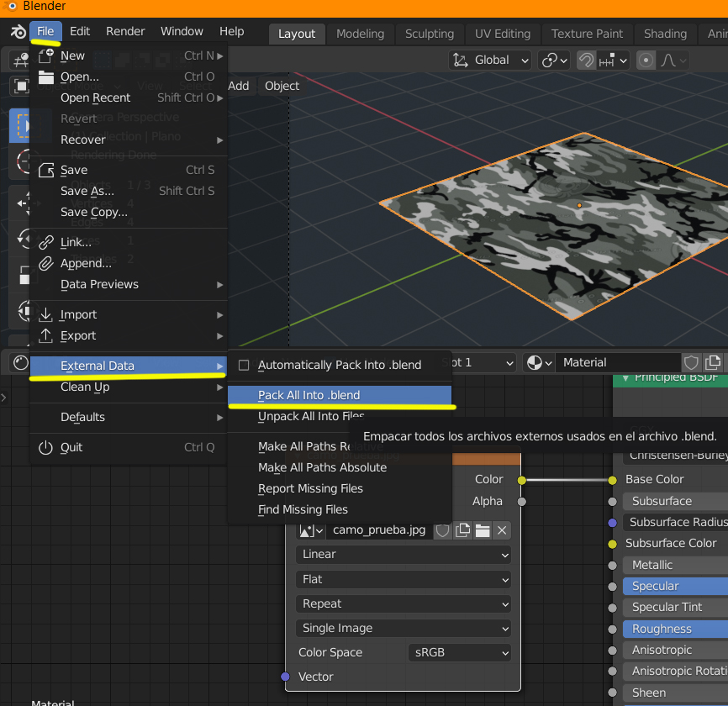Unlink image with X icon beside camo_prueba.jpg
This screenshot has width=728, height=706.
tap(502, 530)
